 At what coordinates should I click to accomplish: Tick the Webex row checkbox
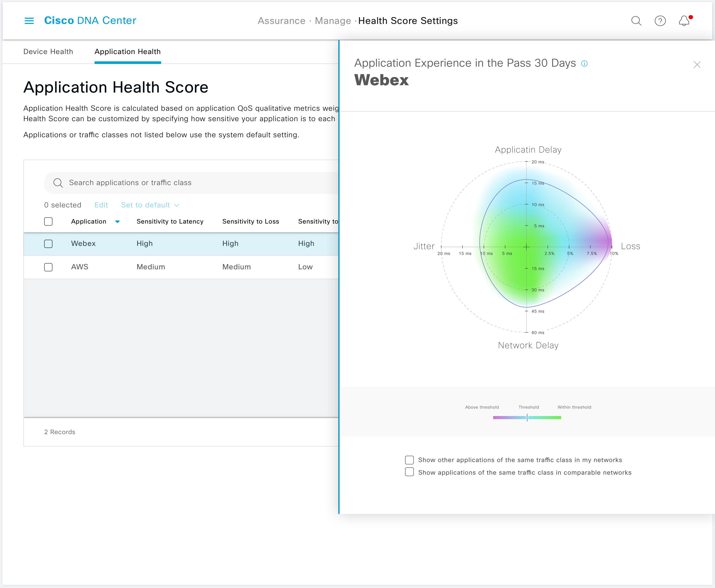(x=48, y=244)
